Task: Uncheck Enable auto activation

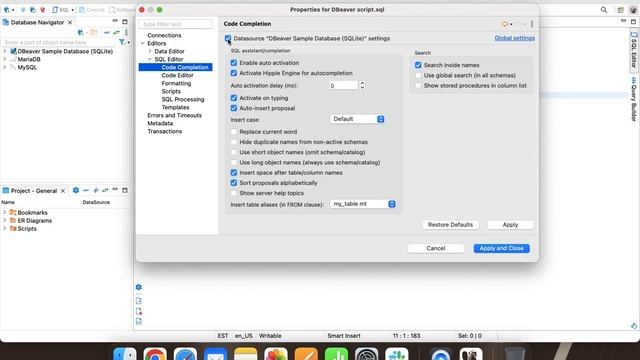Action: click(x=233, y=63)
